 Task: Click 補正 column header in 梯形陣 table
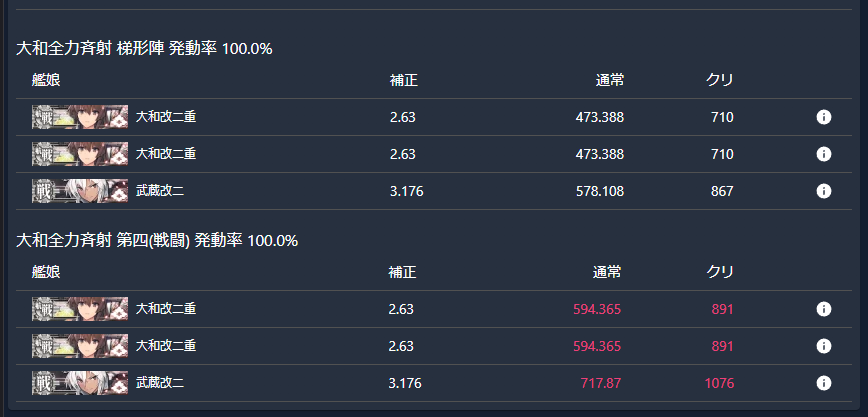[403, 80]
